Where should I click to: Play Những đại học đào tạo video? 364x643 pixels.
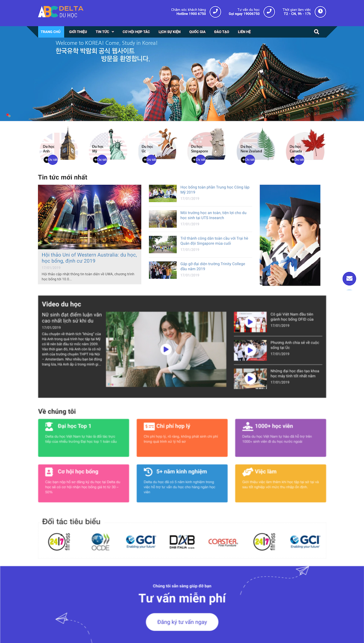(x=250, y=379)
